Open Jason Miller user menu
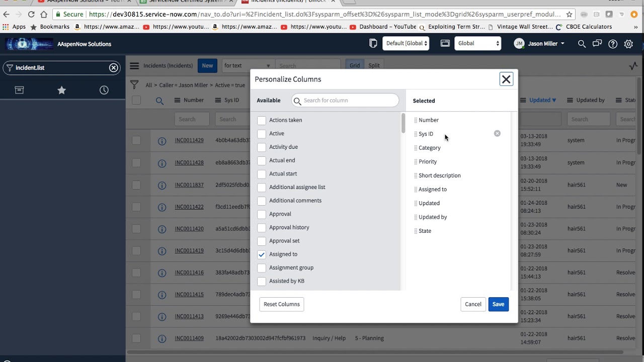Viewport: 644px width, 362px height. pos(539,44)
